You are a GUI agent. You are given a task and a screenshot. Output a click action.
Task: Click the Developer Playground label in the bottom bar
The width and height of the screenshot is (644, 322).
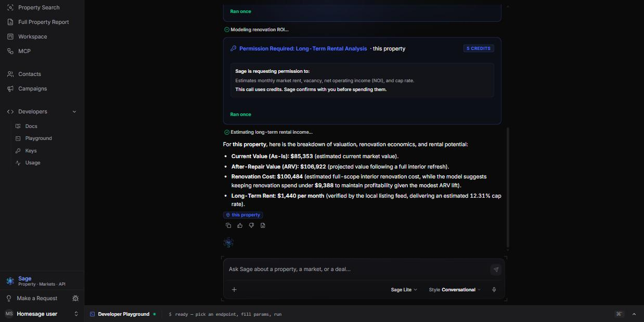pyautogui.click(x=124, y=314)
